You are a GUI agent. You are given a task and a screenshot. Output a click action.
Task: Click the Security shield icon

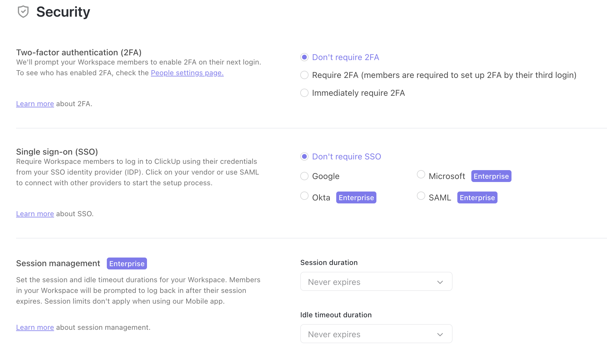(x=23, y=12)
